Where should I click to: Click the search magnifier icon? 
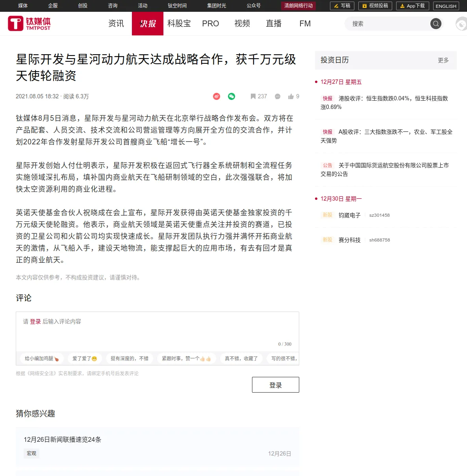point(435,24)
